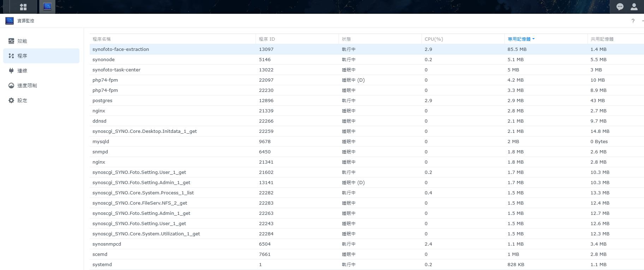Open the DSM main menu grid icon
The width and height of the screenshot is (644, 270).
coord(23,7)
